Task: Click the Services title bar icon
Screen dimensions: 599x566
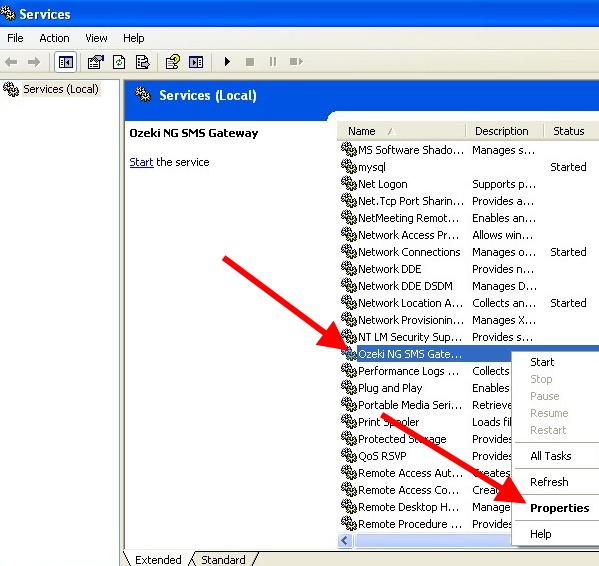Action: click(8, 14)
